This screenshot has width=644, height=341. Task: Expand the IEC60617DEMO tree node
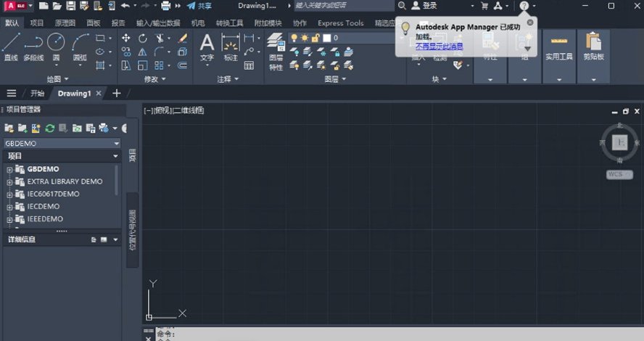point(9,194)
